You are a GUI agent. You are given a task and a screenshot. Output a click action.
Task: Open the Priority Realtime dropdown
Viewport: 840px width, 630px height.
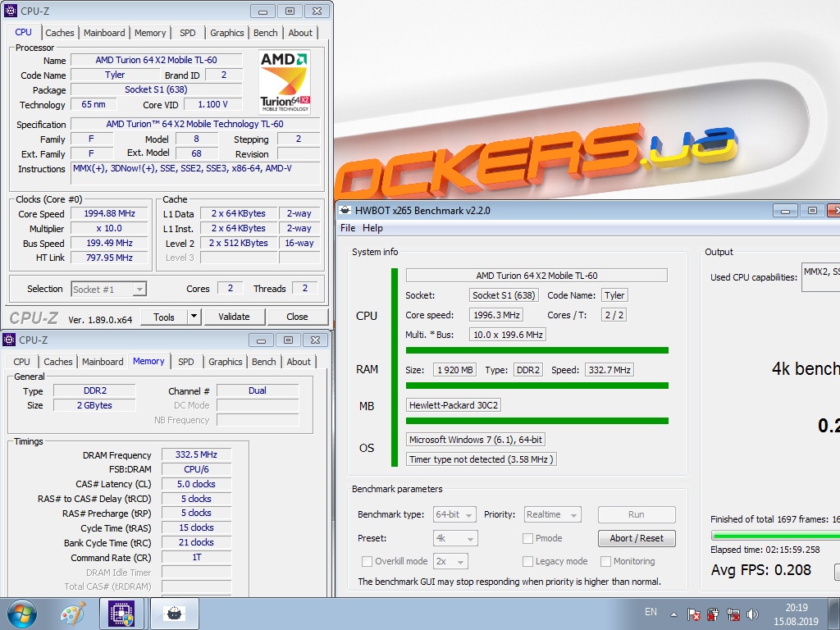(552, 515)
